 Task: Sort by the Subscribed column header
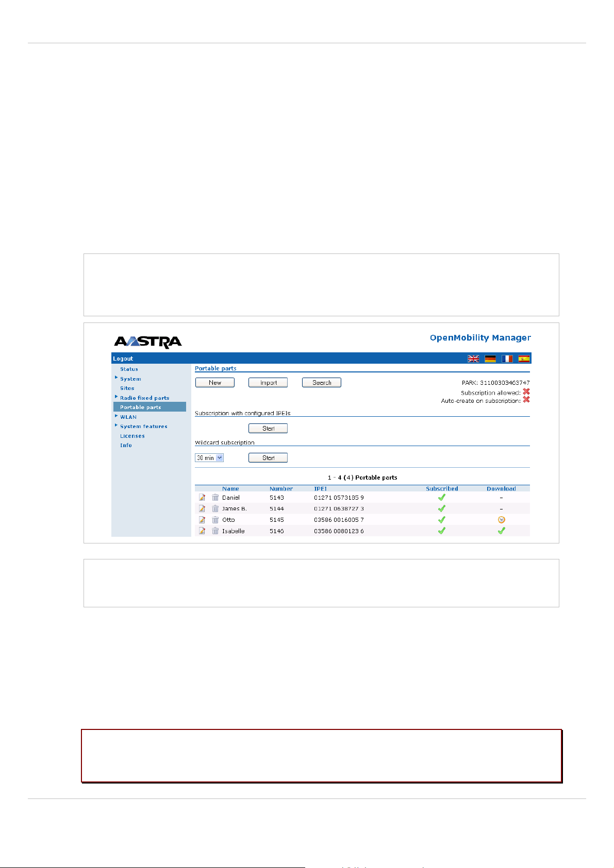click(442, 489)
